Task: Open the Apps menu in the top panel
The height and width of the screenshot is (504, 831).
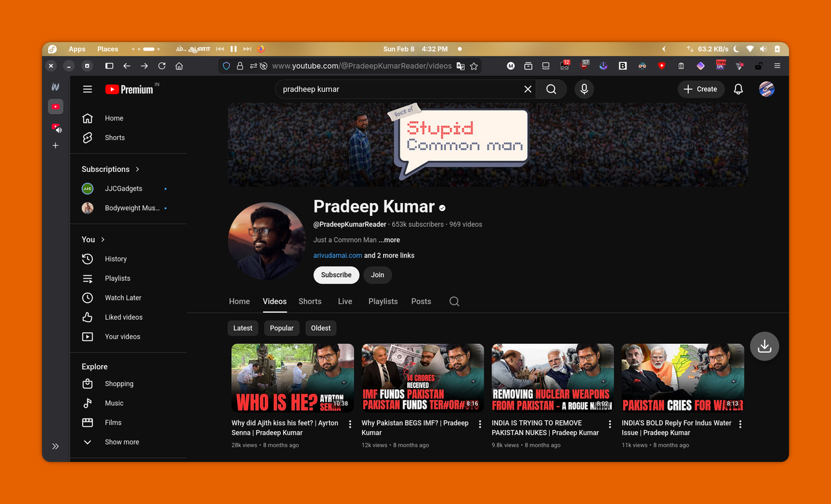Action: pos(77,49)
